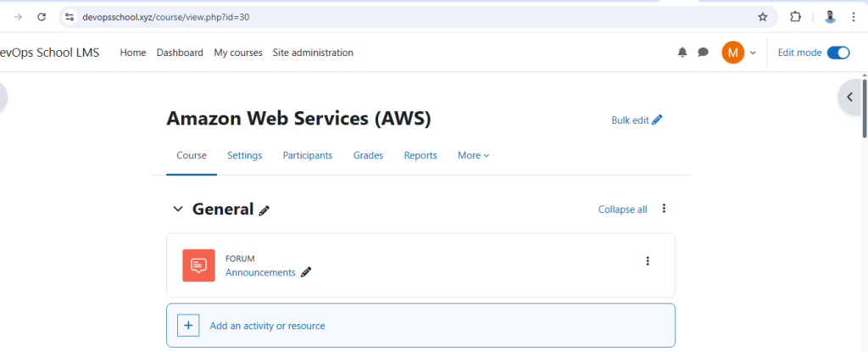Expand the More dropdown menu
The image size is (868, 352).
(473, 155)
